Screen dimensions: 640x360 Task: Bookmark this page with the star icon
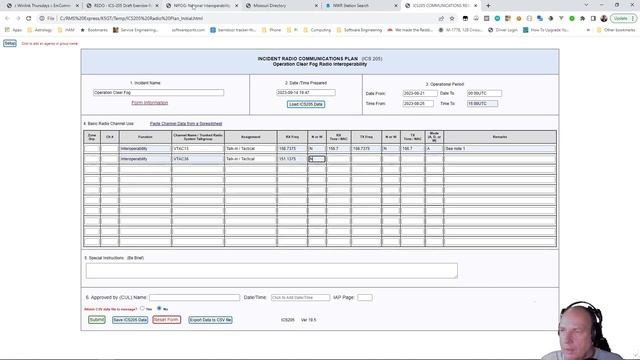452,18
